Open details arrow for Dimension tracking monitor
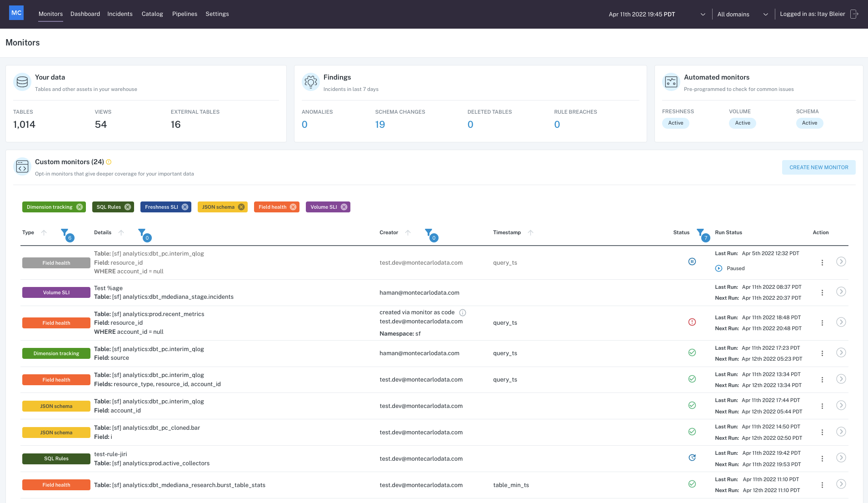 (841, 352)
